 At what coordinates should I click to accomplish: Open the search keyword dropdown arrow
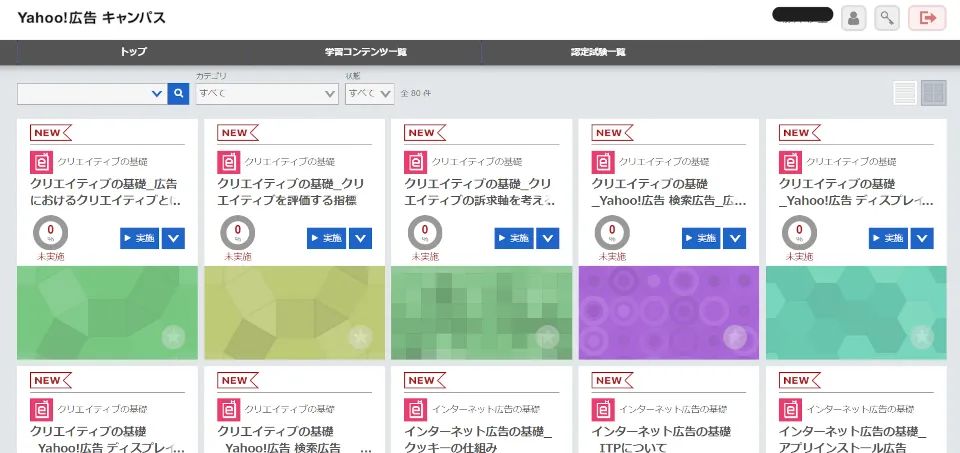pyautogui.click(x=157, y=94)
